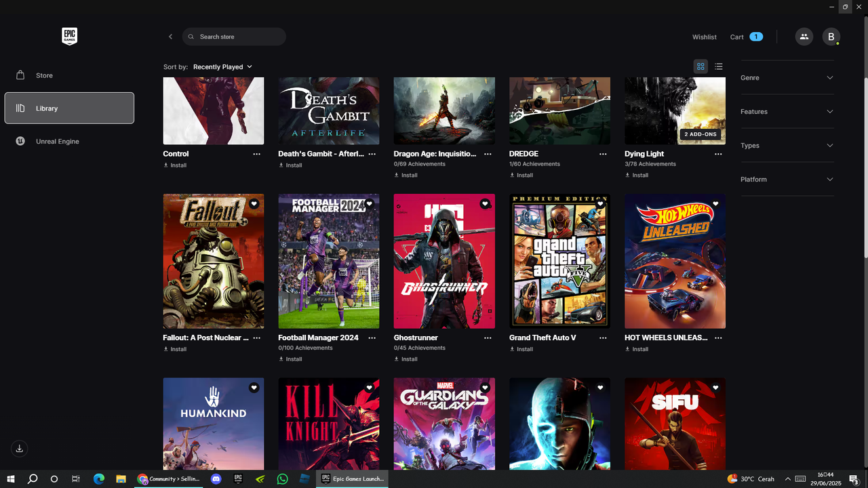Open Microsoft Edge from the taskbar
Screen dimensions: 868x488
click(x=98, y=479)
